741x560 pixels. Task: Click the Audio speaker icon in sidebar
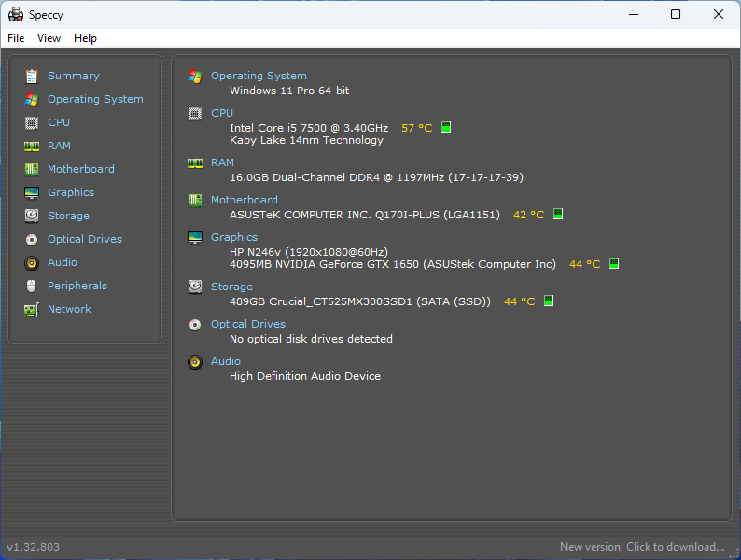coord(32,262)
